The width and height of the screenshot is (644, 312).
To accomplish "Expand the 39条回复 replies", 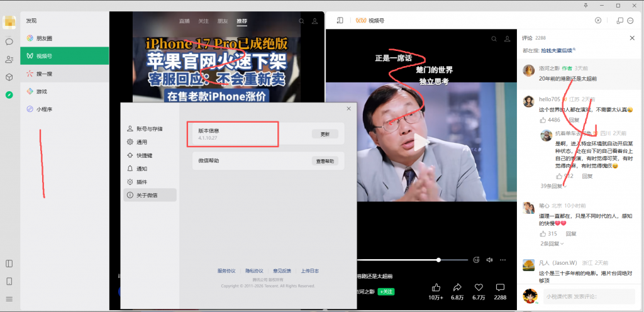I will coord(553,186).
